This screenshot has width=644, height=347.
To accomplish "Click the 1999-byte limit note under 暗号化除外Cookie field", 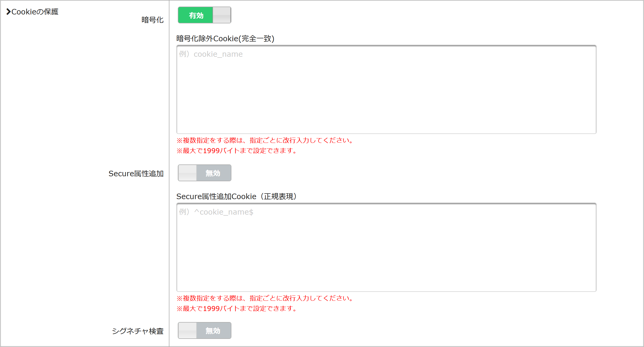I will click(237, 151).
